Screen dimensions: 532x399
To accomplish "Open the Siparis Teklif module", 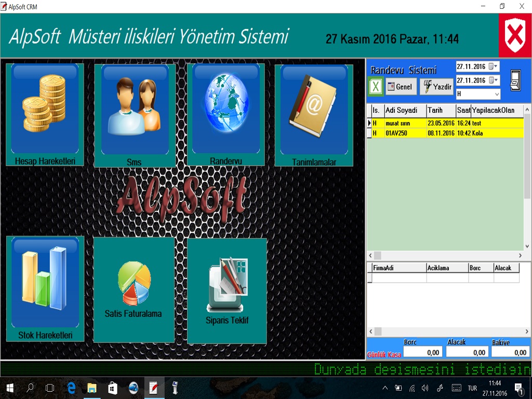I will click(x=227, y=291).
